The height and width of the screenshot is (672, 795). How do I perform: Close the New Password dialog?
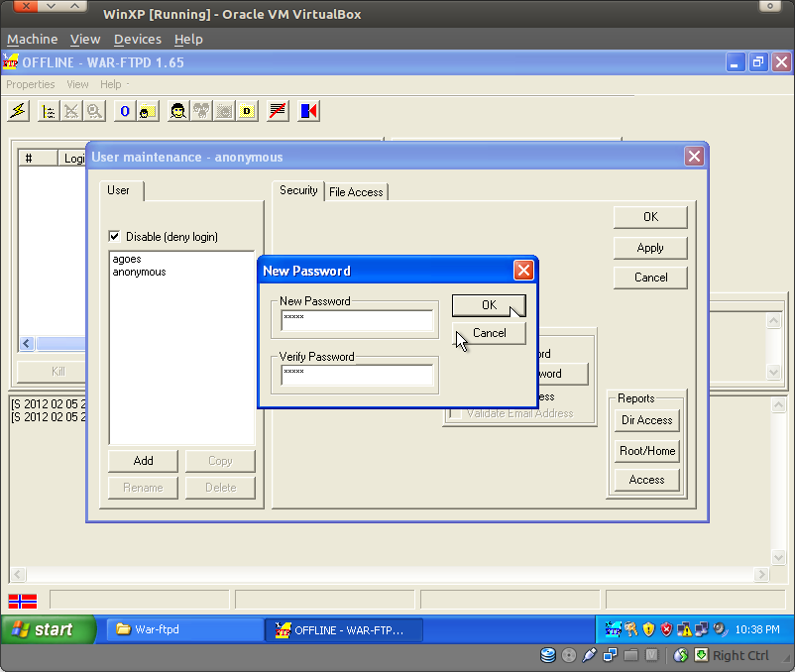pyautogui.click(x=523, y=271)
